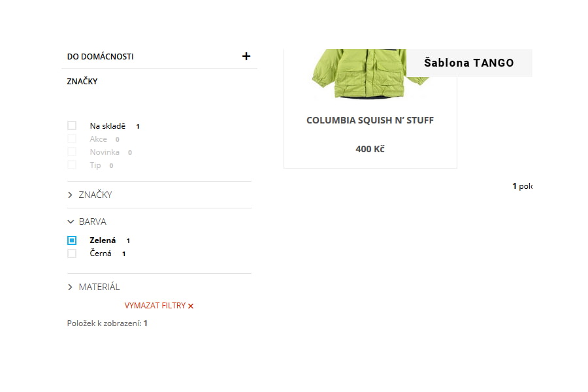Image resolution: width=588 pixels, height=392 pixels.
Task: Check the Černá color checkbox
Action: pyautogui.click(x=72, y=253)
